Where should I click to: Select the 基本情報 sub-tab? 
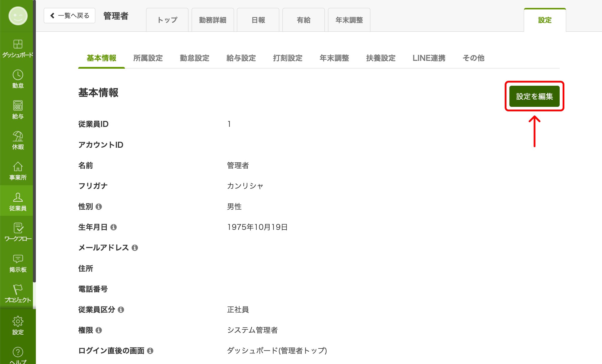point(101,58)
